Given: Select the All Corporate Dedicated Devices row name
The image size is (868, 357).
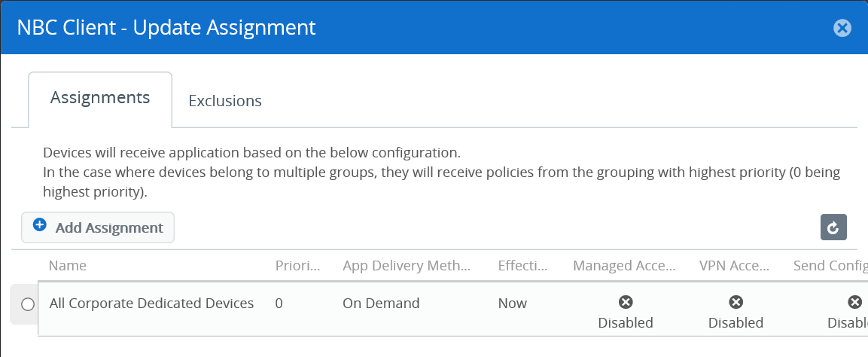Looking at the screenshot, I should [x=151, y=304].
